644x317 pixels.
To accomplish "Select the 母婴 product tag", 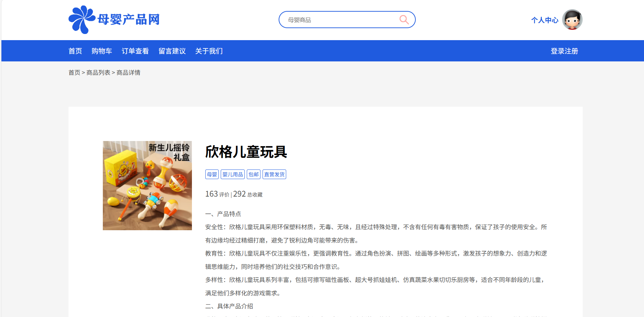I will 212,174.
